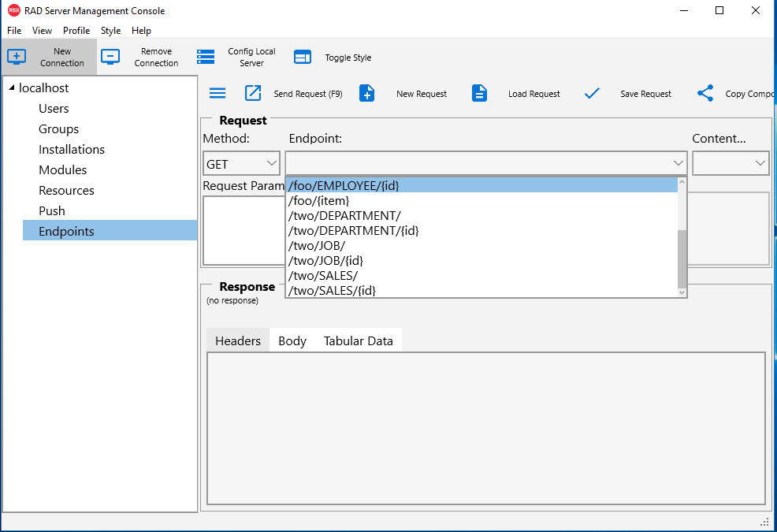Click the Send Request icon
The width and height of the screenshot is (777, 532).
point(253,93)
